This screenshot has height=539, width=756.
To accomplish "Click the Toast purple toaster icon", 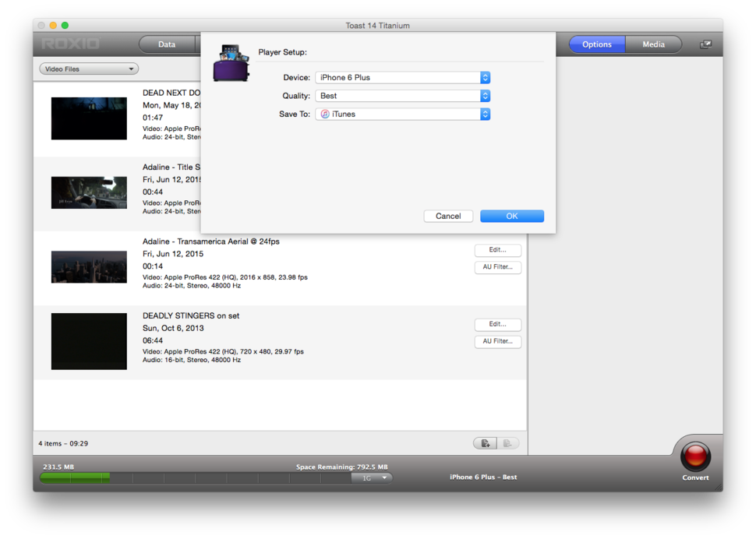I will pos(231,63).
